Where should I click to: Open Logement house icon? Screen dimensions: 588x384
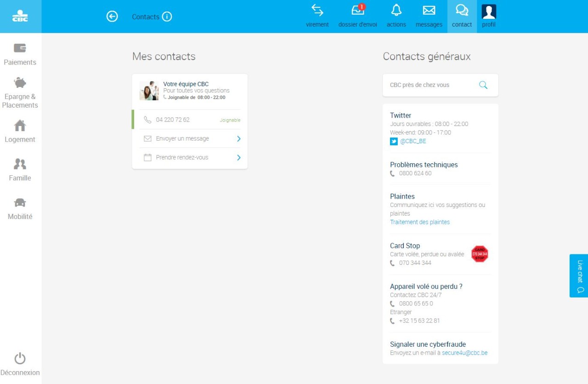tap(20, 125)
